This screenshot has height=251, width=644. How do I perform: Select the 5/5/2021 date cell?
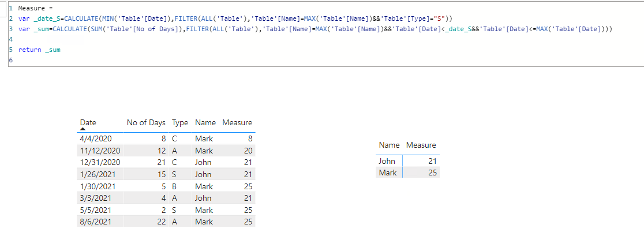coord(96,211)
